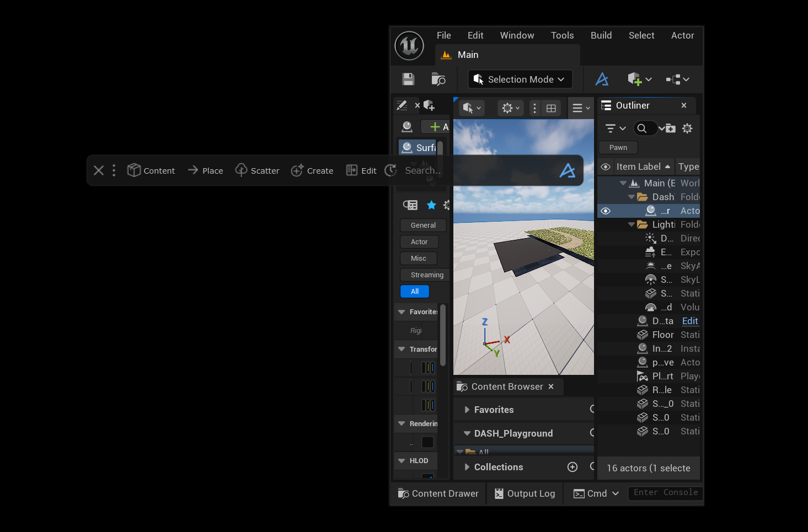The width and height of the screenshot is (808, 532).
Task: Open the add-content cube with green plus
Action: 635,79
